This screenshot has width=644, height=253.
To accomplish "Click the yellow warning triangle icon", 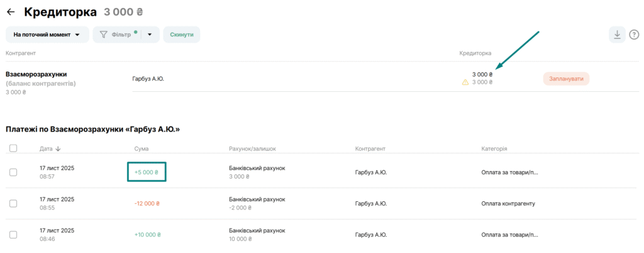I will (x=465, y=82).
